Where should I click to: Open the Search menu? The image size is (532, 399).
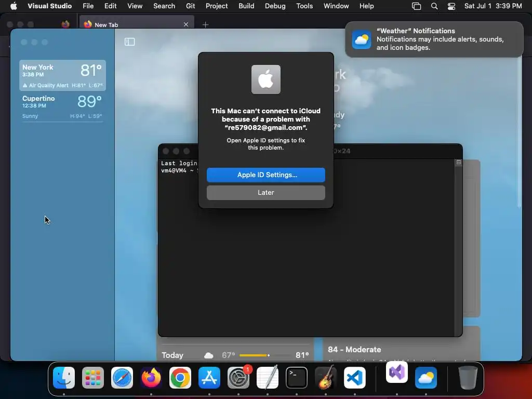164,6
